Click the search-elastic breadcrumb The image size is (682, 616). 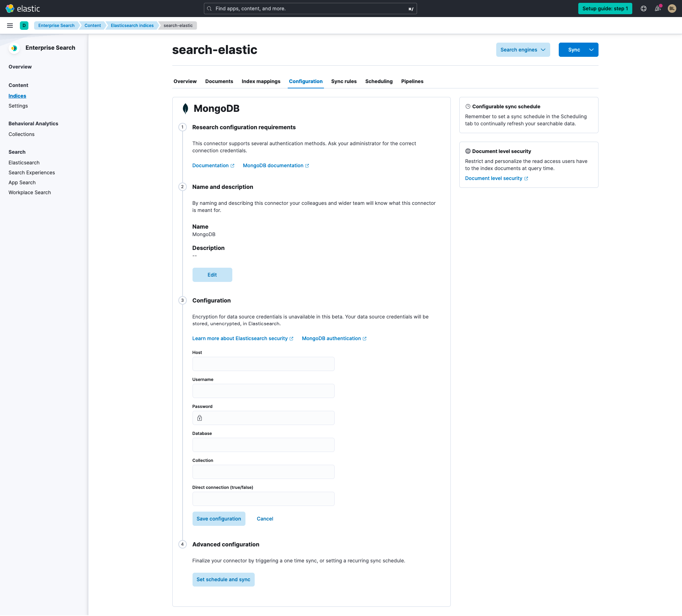[x=178, y=26]
